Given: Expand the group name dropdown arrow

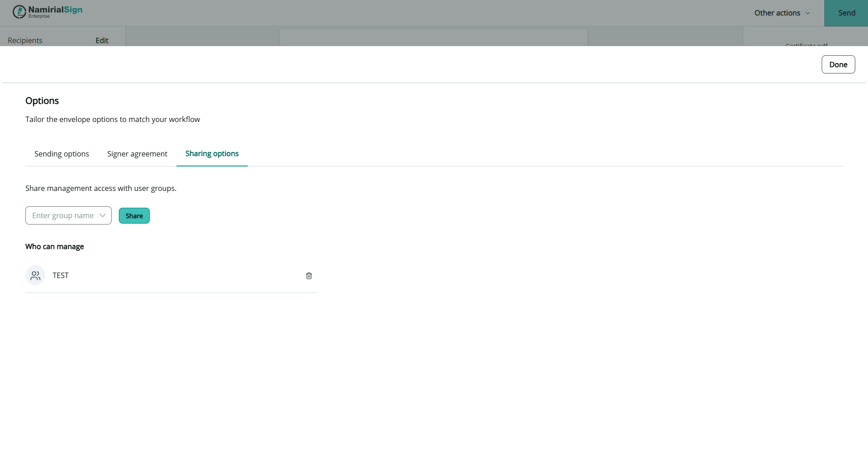Looking at the screenshot, I should click(103, 215).
